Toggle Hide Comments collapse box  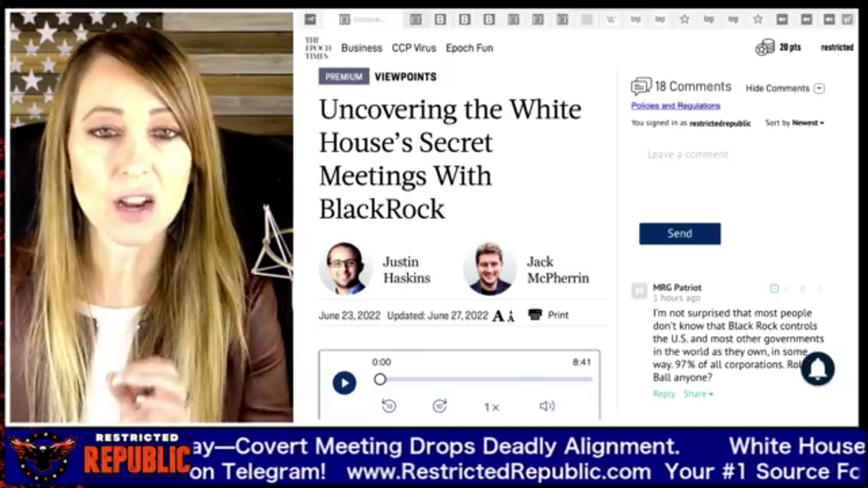(819, 88)
